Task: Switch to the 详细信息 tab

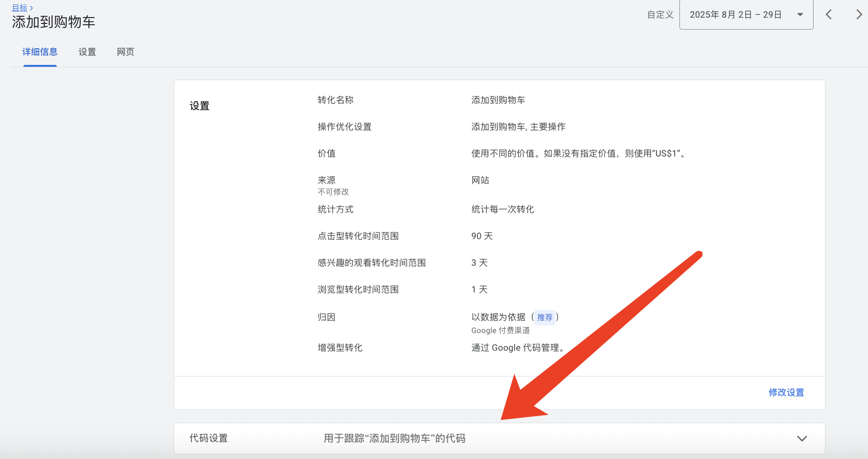Action: coord(40,52)
